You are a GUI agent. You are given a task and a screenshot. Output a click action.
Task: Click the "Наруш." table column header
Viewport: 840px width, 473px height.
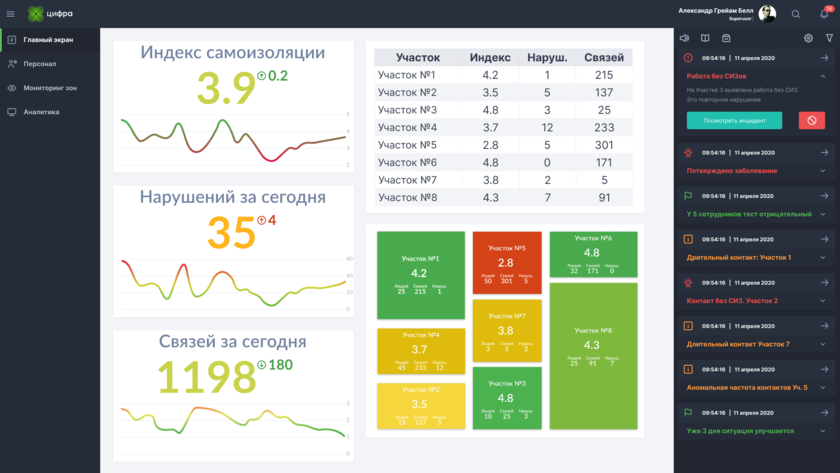[547, 58]
